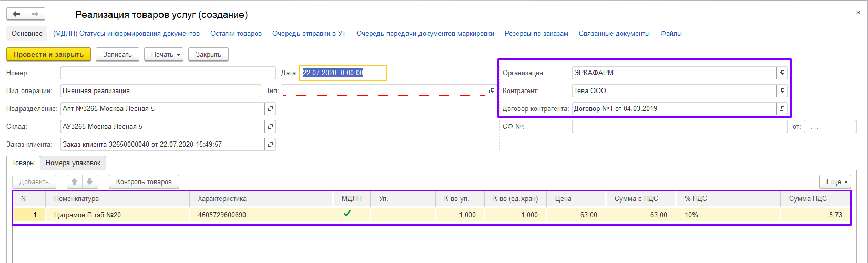
Task: Open the Подразделение record icon
Action: tap(270, 109)
